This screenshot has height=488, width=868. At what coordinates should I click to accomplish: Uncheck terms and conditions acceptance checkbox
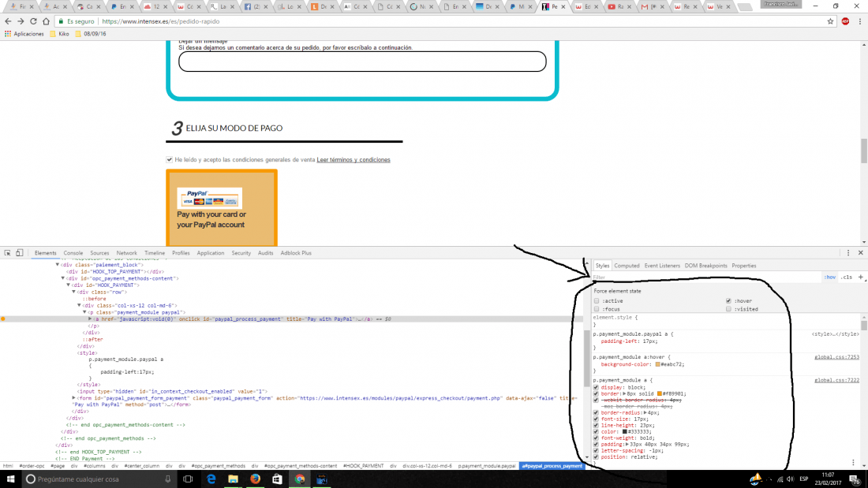point(170,160)
